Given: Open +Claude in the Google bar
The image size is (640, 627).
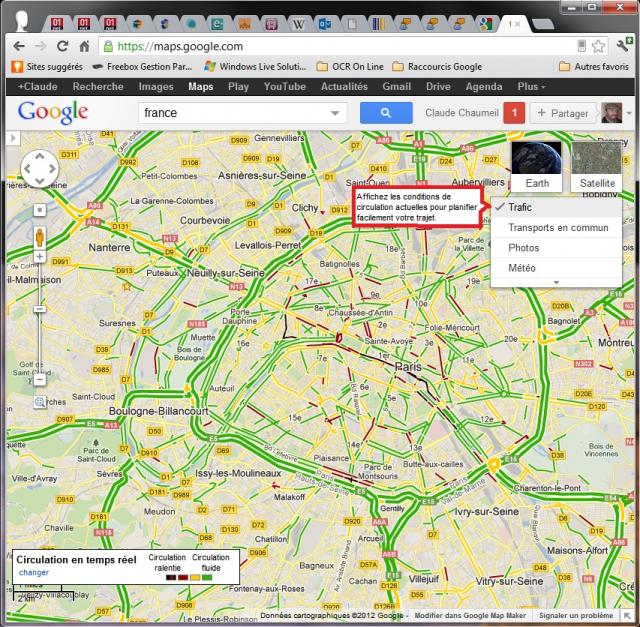Looking at the screenshot, I should [x=38, y=87].
